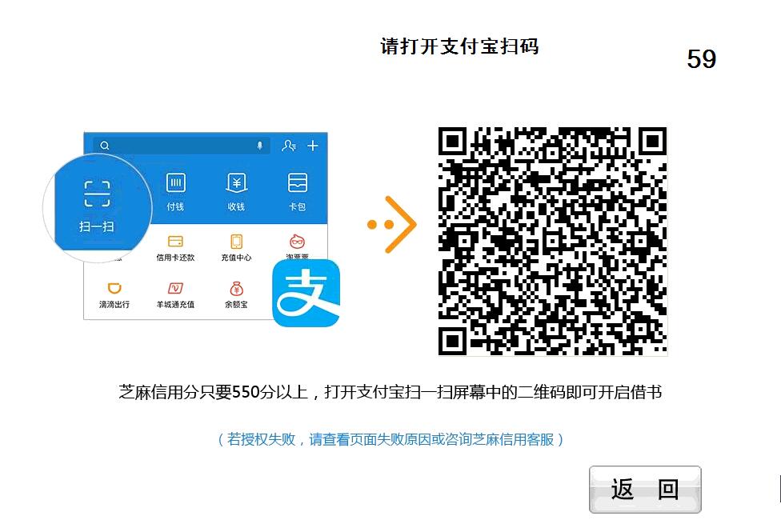Click the magnifier icon in the search bar
The height and width of the screenshot is (532, 781).
pos(105,146)
